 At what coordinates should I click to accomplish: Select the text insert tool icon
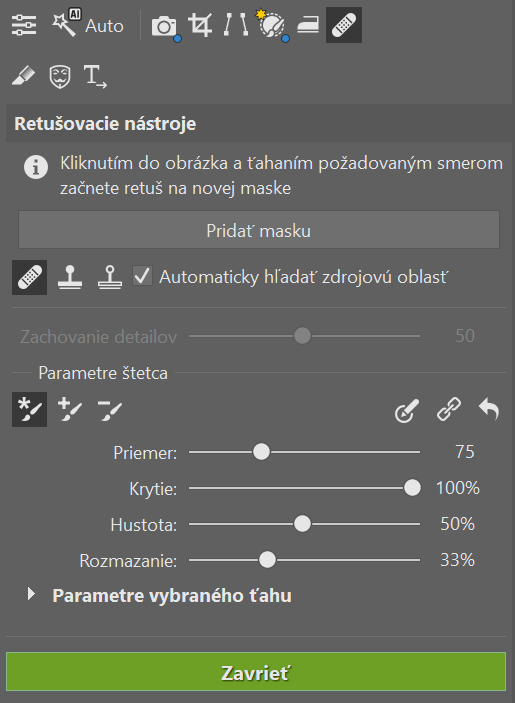coord(95,76)
